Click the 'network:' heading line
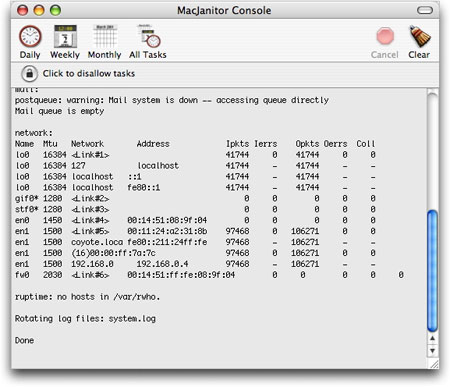450x387 pixels. coord(34,133)
